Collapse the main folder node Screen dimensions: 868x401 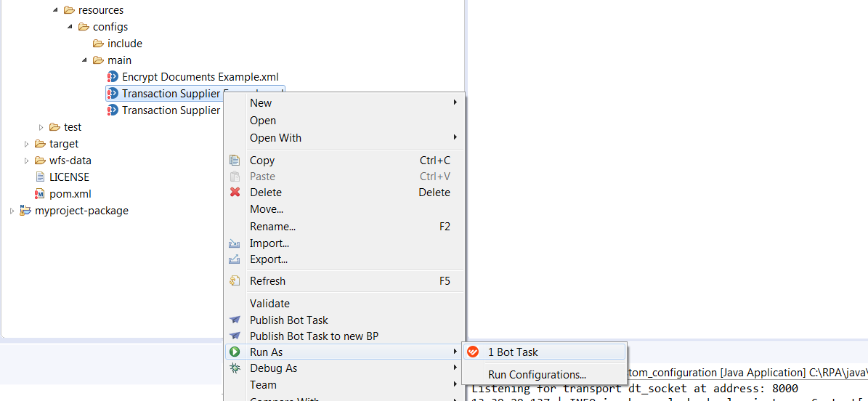point(84,60)
